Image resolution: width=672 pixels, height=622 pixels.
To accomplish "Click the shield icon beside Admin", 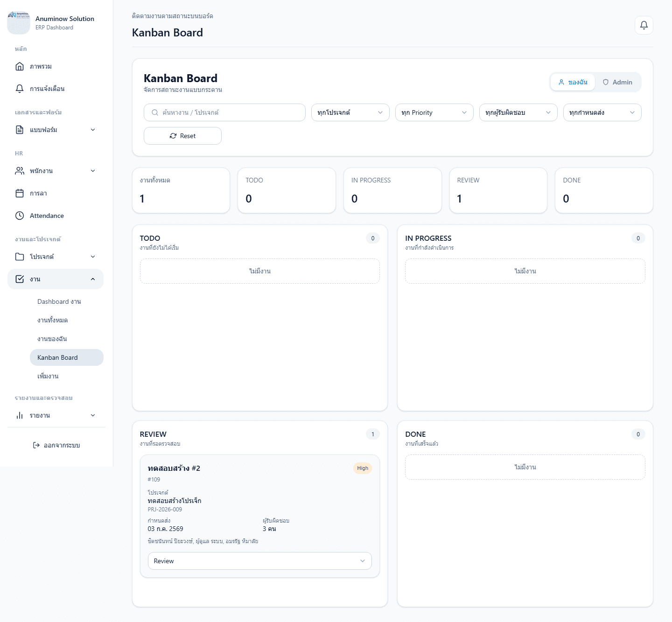I will (x=606, y=82).
